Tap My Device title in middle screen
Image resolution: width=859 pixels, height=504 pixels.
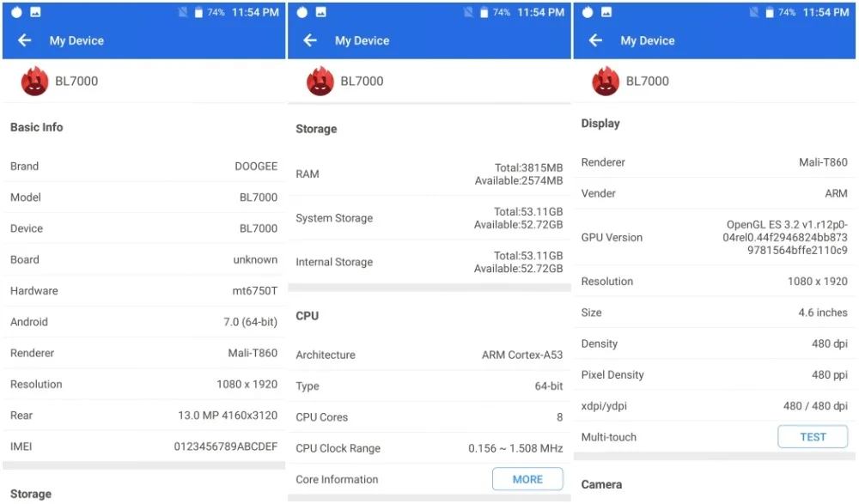[x=362, y=40]
